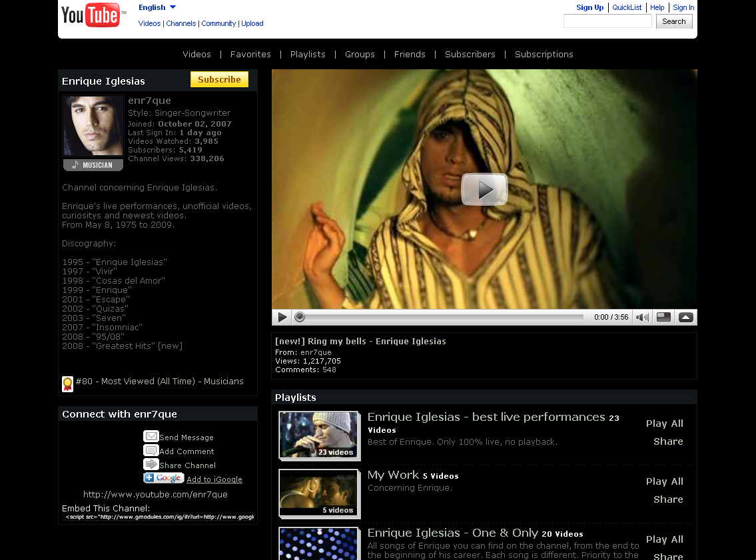Subscribe to the Enrique Iglesias channel
This screenshot has height=560, width=756.
[219, 79]
